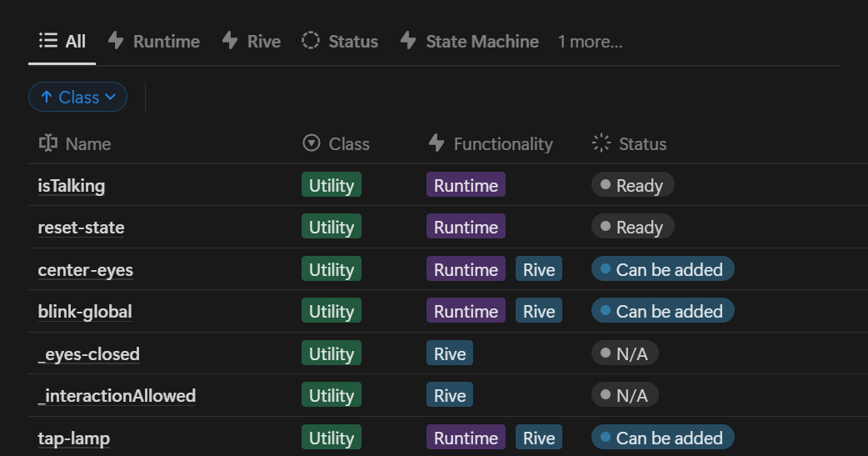Switch to the All view tab

(x=62, y=42)
